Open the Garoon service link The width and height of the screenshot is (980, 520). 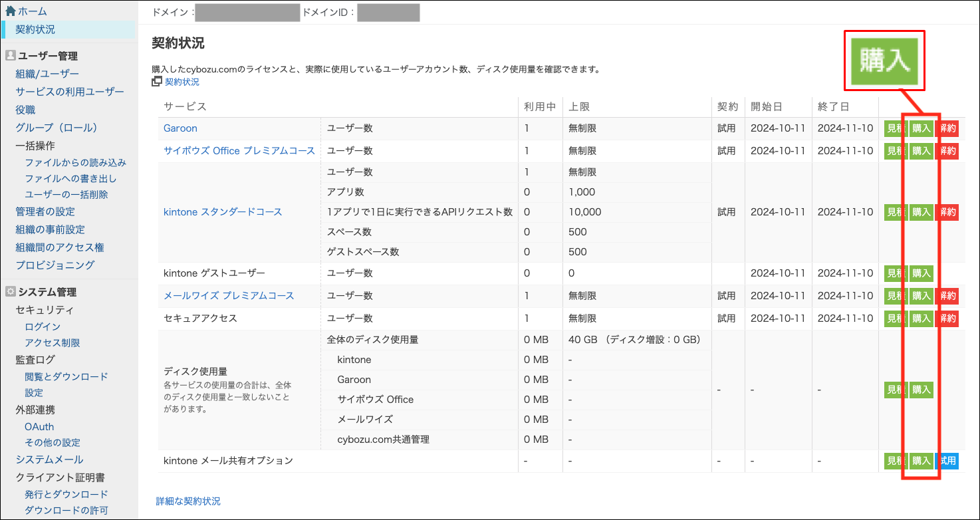point(180,128)
